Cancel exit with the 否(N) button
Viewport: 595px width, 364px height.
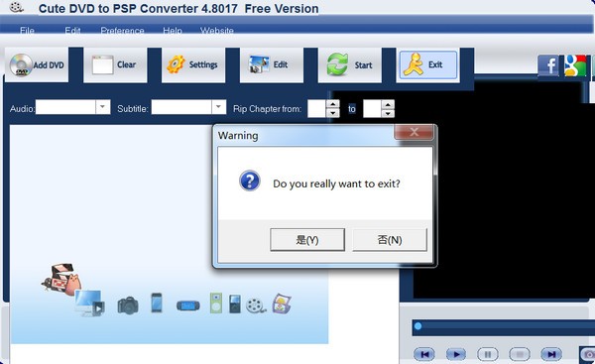(390, 239)
